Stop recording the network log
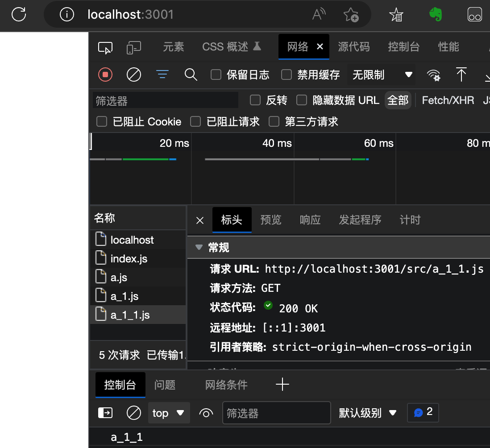490x448 pixels. point(105,75)
